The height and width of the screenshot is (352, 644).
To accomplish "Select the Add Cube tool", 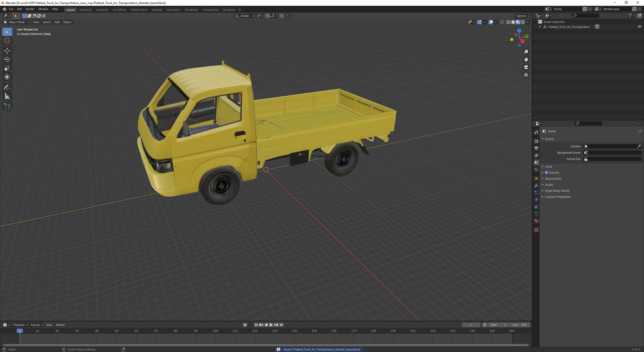I will coord(7,106).
